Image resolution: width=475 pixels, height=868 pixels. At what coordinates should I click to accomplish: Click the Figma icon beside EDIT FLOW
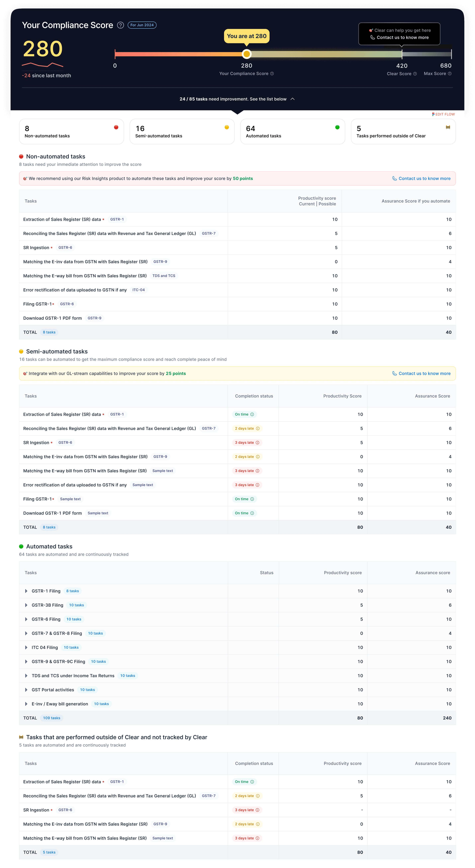click(433, 114)
